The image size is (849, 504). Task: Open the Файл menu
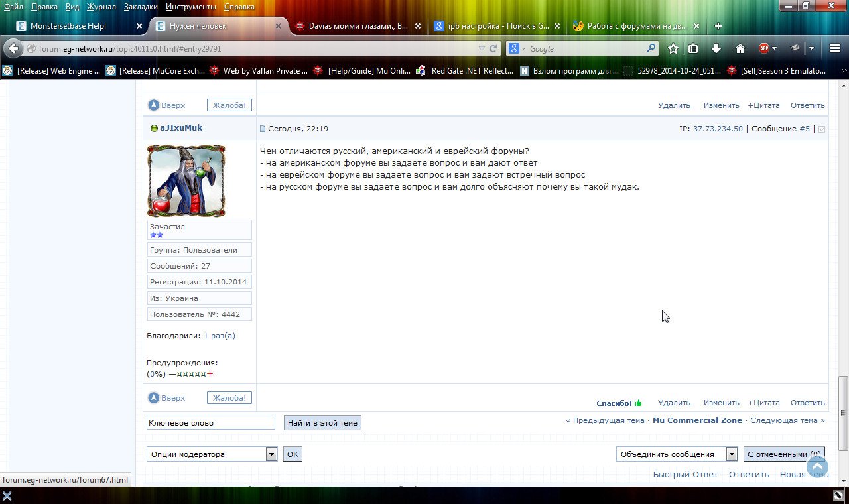tap(13, 7)
